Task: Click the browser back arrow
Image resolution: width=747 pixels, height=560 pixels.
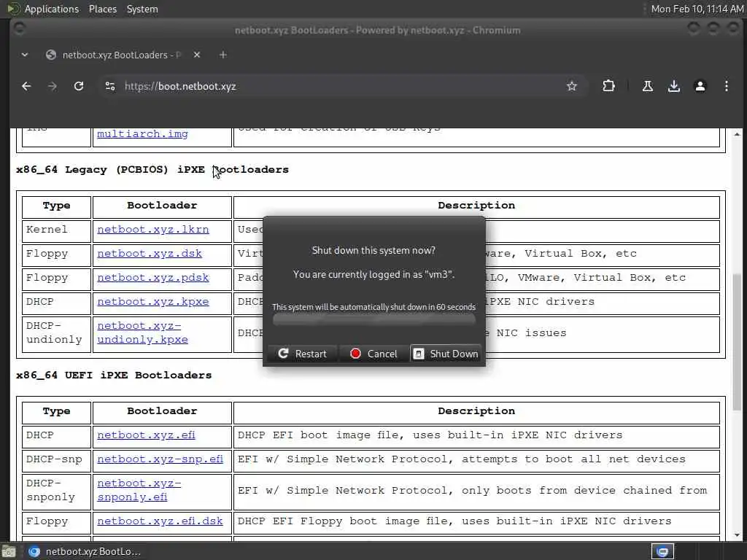Action: coord(26,86)
